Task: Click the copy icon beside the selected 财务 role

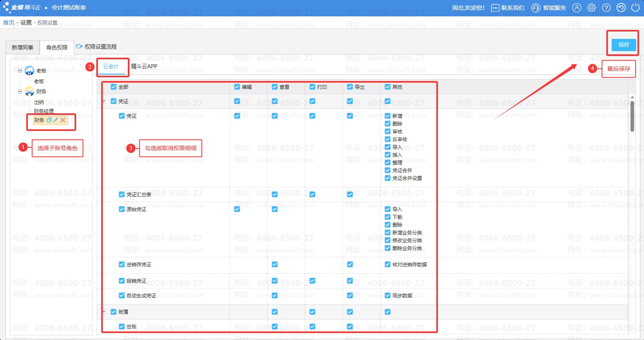Action: (49, 120)
